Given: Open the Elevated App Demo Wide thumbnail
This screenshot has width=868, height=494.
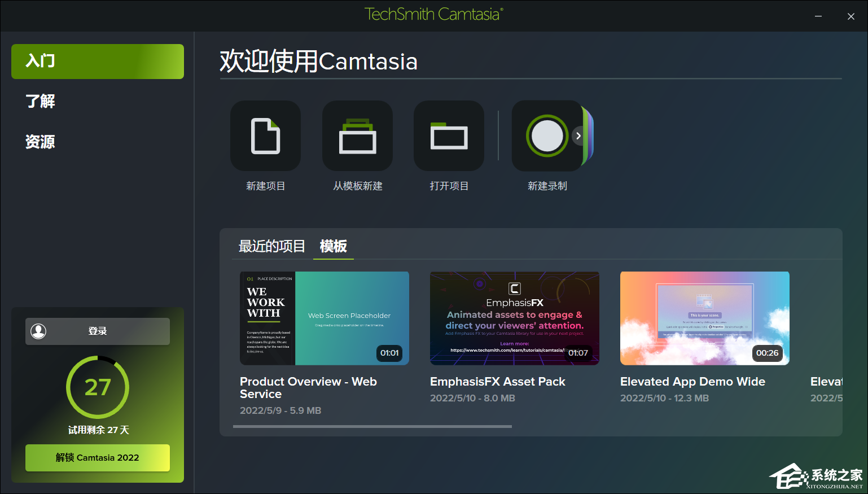Looking at the screenshot, I should [x=705, y=318].
